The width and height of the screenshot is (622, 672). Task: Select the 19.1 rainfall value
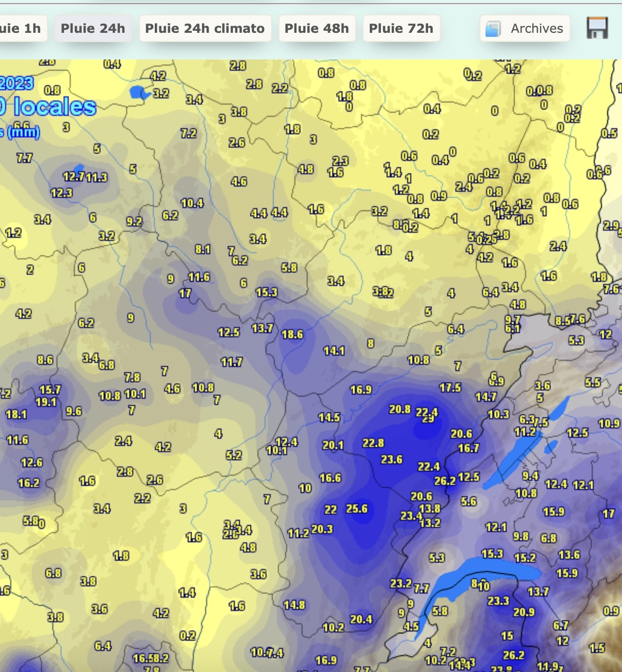pyautogui.click(x=46, y=402)
